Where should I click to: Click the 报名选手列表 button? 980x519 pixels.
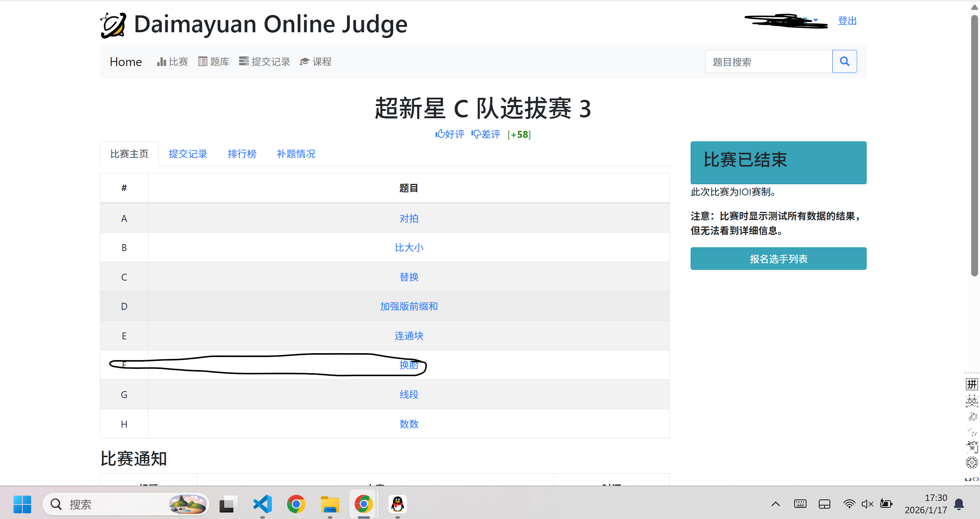[x=778, y=259]
